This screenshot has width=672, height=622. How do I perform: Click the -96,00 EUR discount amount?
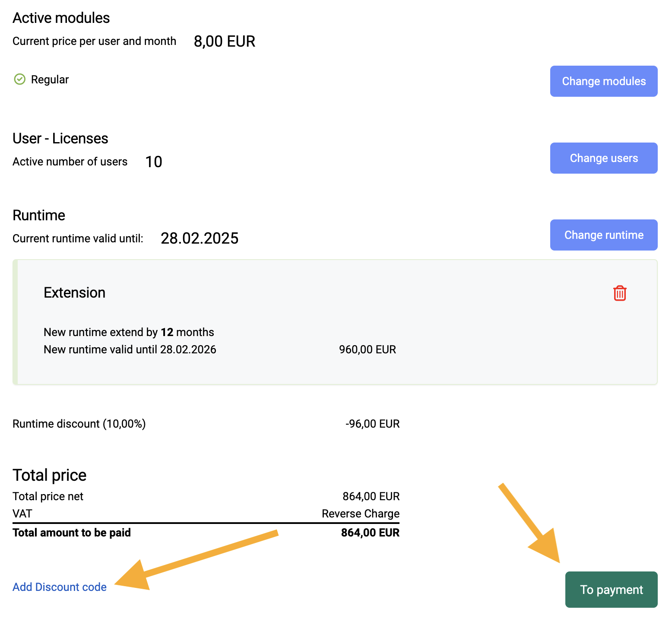click(x=373, y=424)
